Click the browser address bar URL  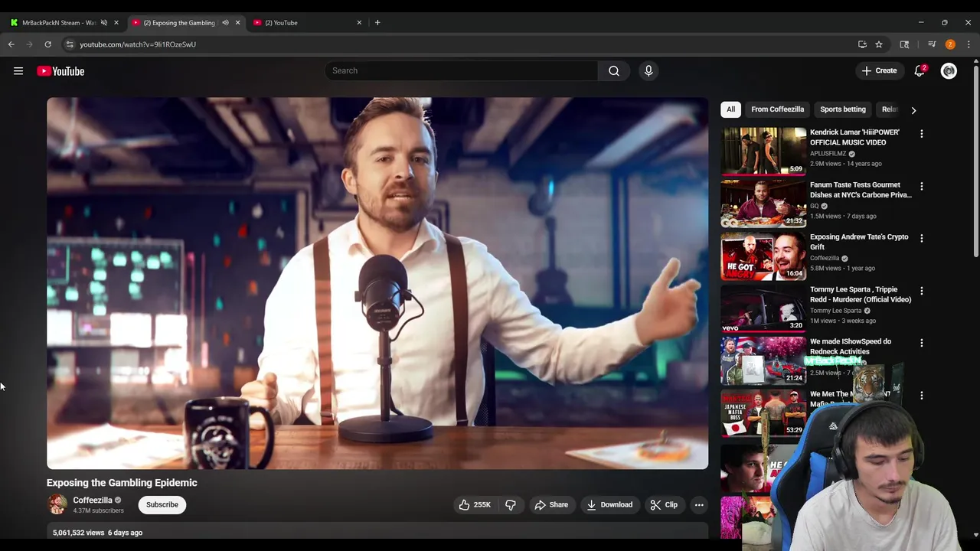click(x=138, y=44)
